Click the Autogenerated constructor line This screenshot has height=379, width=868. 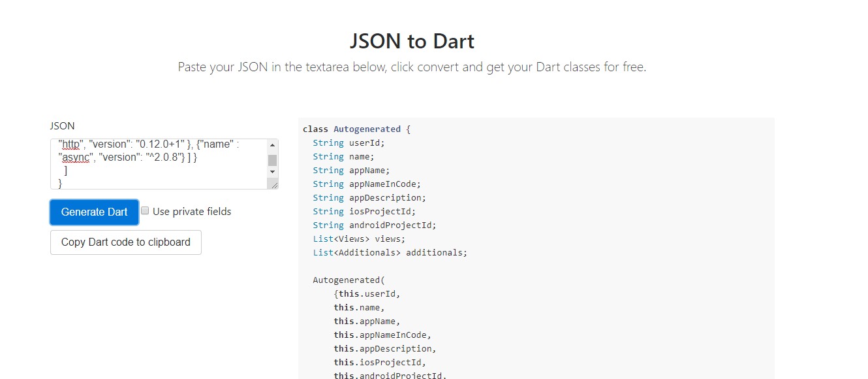pos(349,280)
